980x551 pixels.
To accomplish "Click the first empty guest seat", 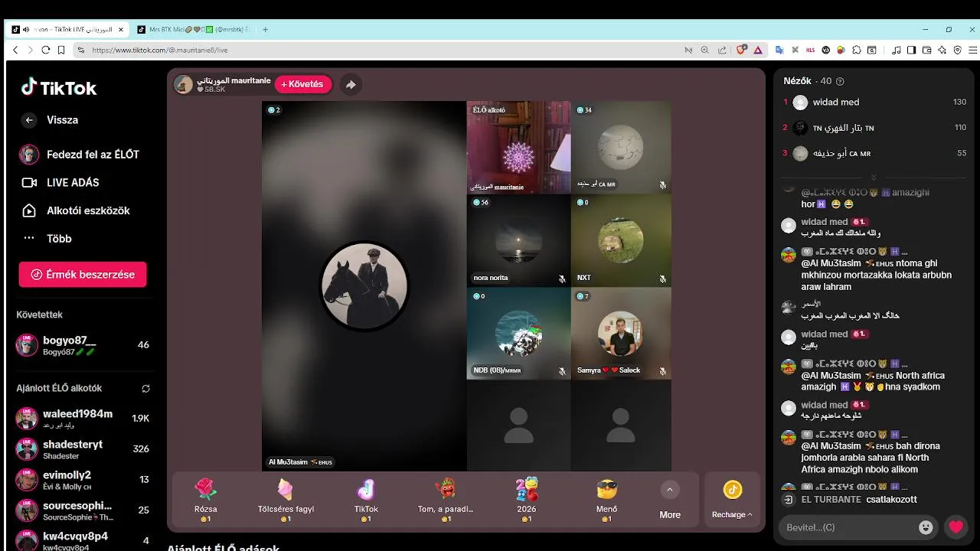I will click(518, 425).
